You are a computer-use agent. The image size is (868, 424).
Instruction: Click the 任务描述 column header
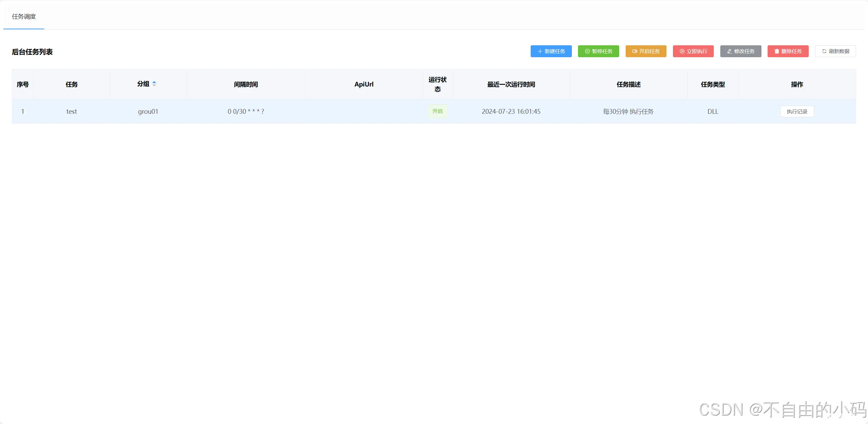tap(628, 84)
